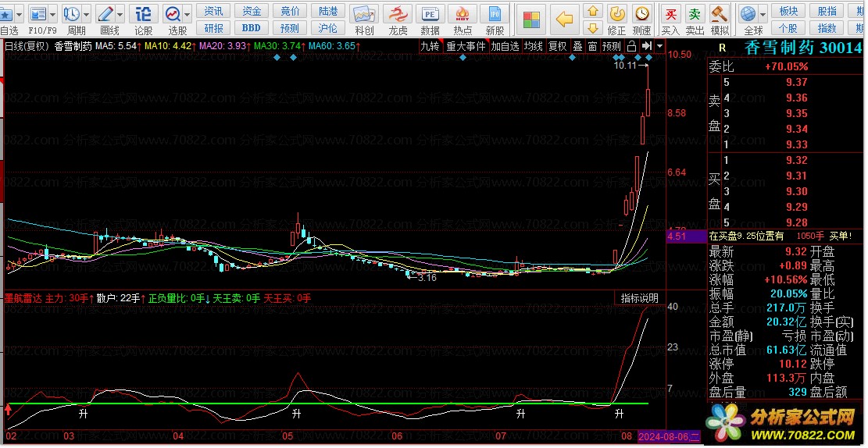Open the 研报 research reports tab

[213, 28]
